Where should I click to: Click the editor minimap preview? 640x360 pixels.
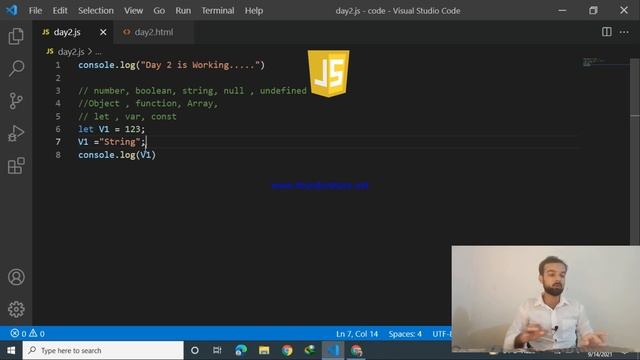click(606, 62)
